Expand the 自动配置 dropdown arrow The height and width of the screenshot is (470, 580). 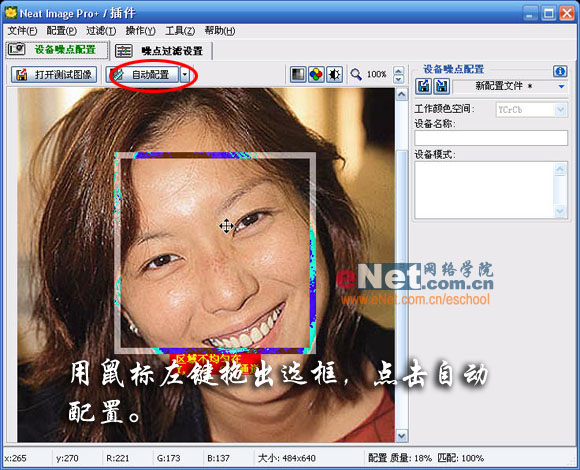pyautogui.click(x=185, y=75)
